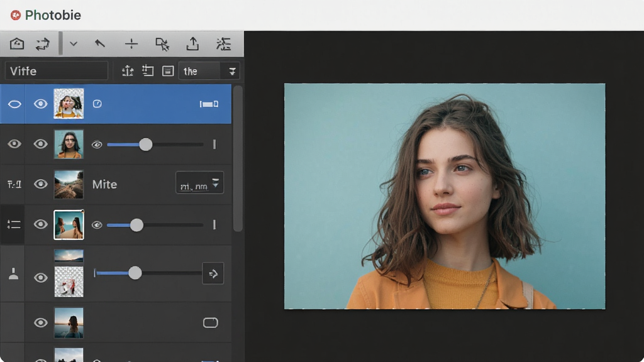Focus the Vitfe input field
Viewport: 644px width, 362px height.
(x=56, y=71)
